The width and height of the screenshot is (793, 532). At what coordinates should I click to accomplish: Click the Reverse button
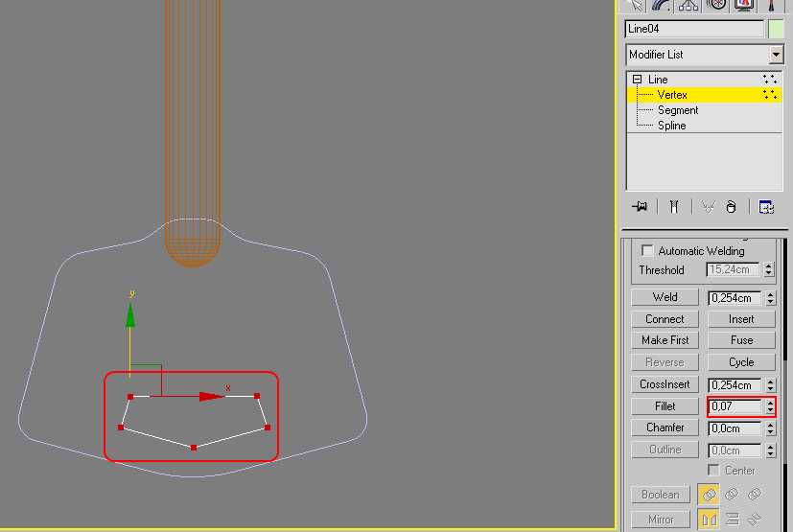665,362
